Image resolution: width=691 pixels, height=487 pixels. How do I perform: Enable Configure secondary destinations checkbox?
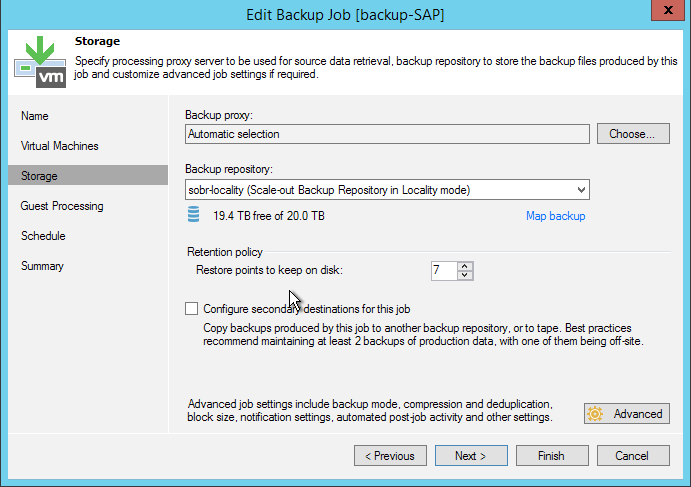(192, 309)
